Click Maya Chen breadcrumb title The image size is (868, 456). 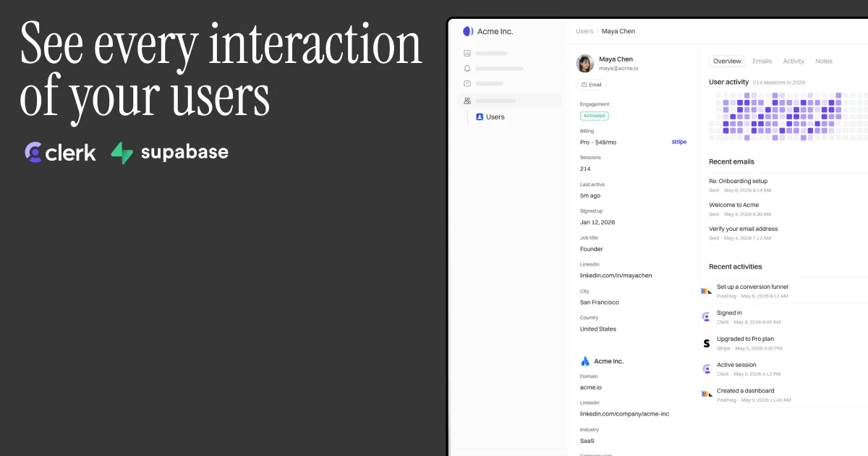coord(618,31)
